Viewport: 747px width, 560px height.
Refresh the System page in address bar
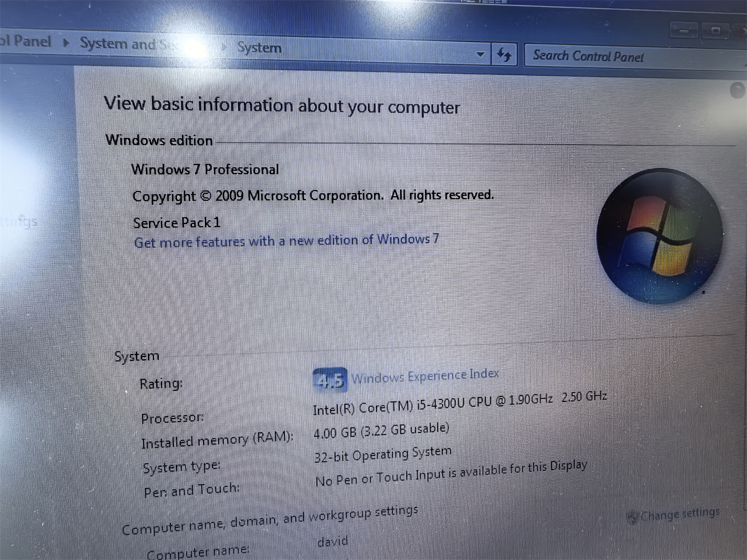coord(504,54)
